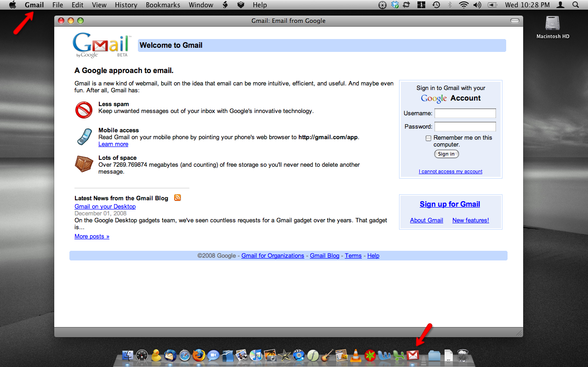Open Finder from the Dock
This screenshot has height=367, width=588.
tap(127, 355)
